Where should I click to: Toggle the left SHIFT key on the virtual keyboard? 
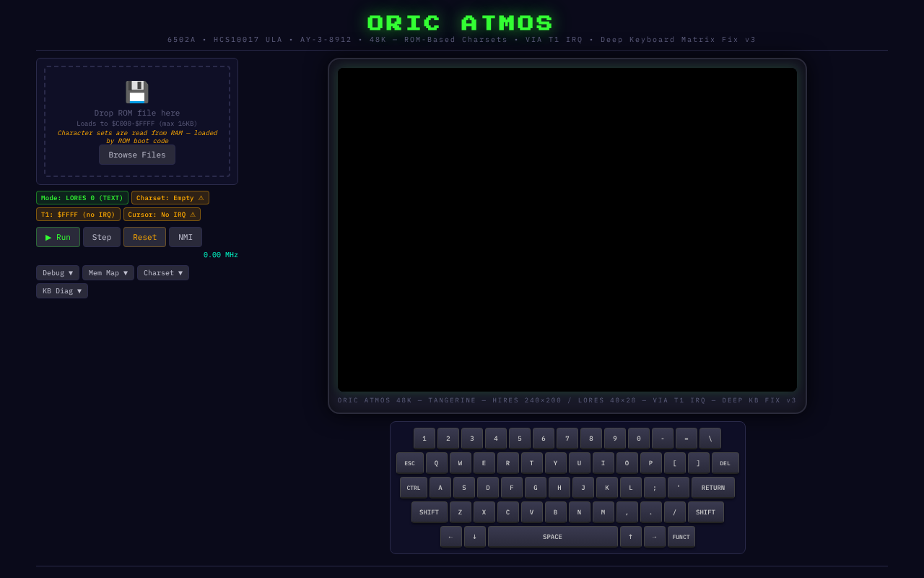tap(429, 512)
